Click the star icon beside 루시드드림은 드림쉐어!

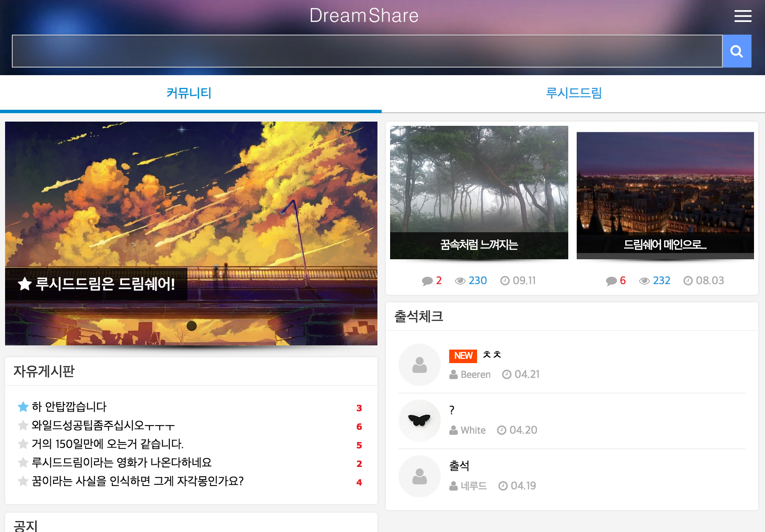point(25,284)
